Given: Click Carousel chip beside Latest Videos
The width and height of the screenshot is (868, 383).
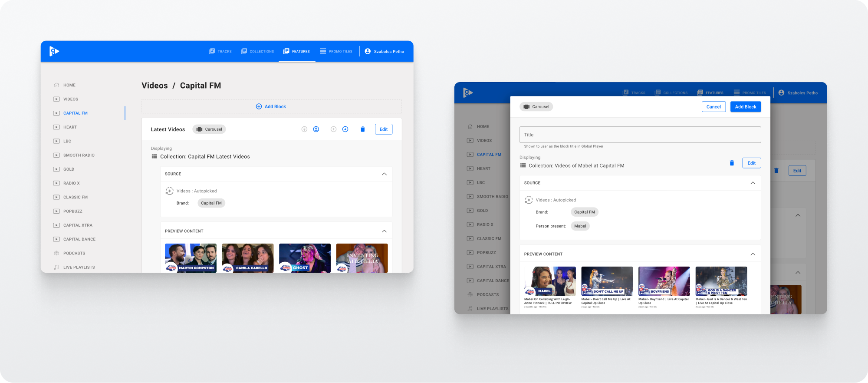Looking at the screenshot, I should pos(209,129).
